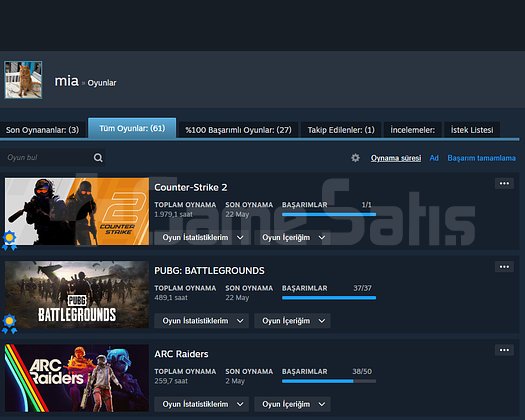The image size is (525, 420).
Task: Expand Oyun İstatistiklerim for Counter-Strike 2
Action: click(x=202, y=237)
